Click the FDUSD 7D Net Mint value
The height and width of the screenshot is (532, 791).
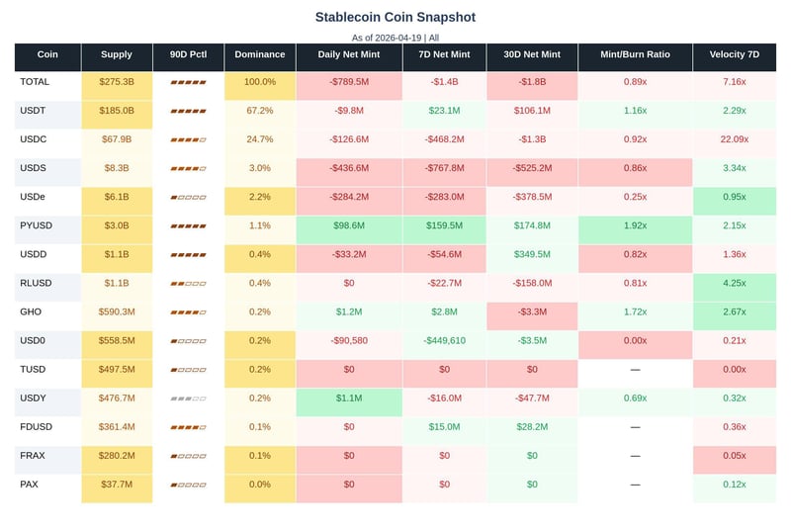pos(444,427)
